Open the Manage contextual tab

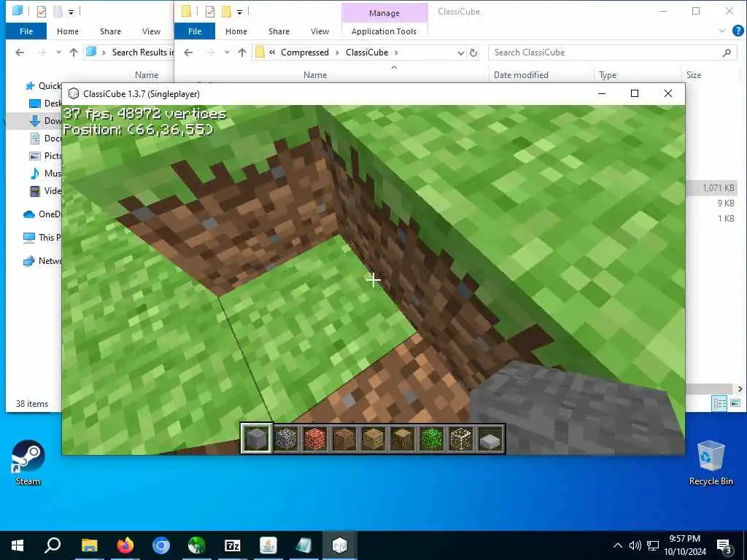pos(384,13)
